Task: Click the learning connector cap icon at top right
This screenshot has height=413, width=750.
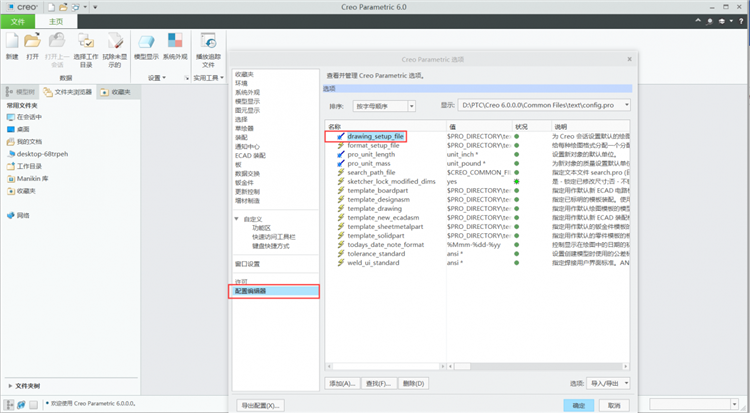Action: pyautogui.click(x=721, y=21)
